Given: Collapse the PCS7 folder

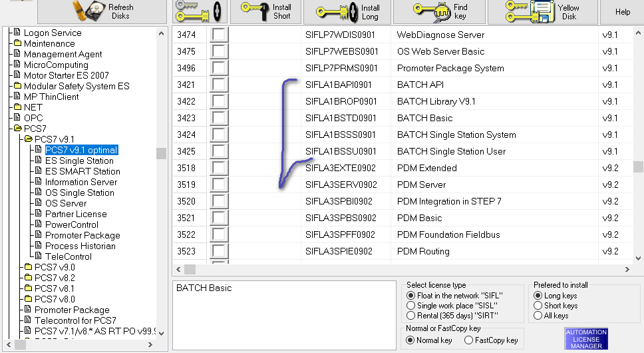Looking at the screenshot, I should pyautogui.click(x=35, y=129).
